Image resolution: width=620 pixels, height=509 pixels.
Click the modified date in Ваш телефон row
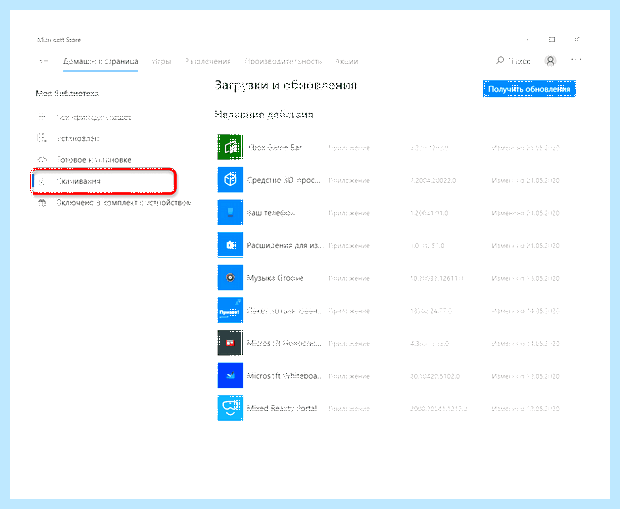(x=525, y=213)
